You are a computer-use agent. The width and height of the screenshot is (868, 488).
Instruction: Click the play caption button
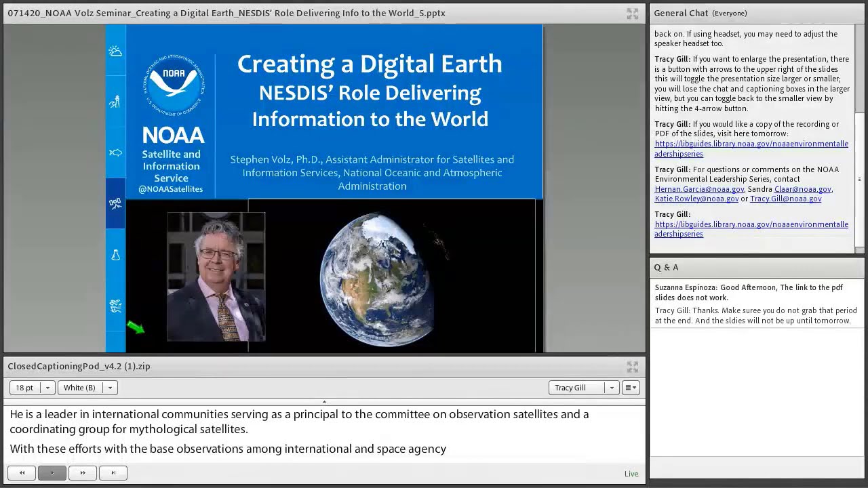click(52, 472)
